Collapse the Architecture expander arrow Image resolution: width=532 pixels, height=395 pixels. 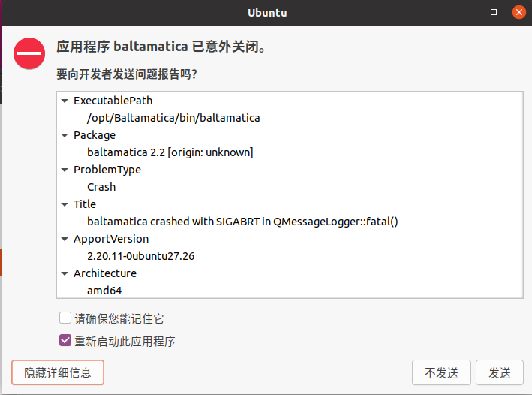[65, 273]
